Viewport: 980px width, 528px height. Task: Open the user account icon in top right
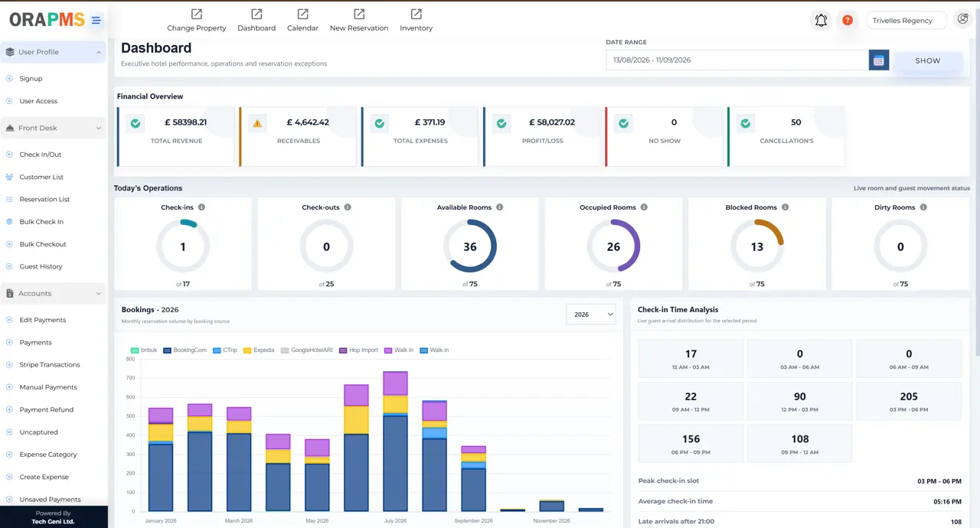tap(963, 20)
